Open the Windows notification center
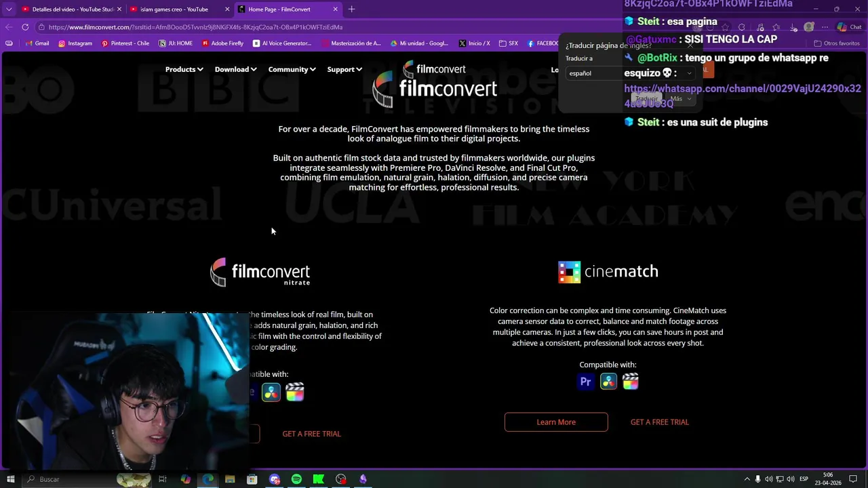 click(852, 479)
